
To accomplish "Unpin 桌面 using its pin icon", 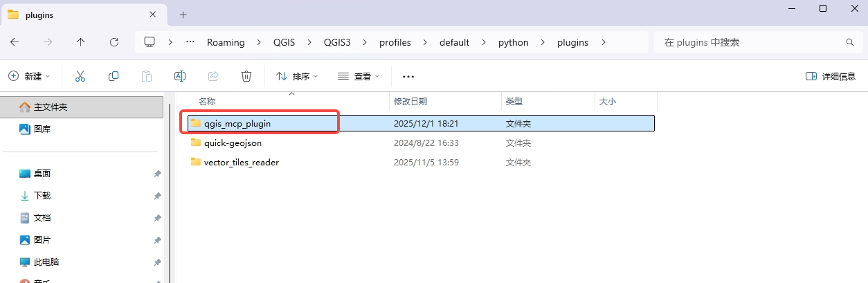I will coord(158,174).
